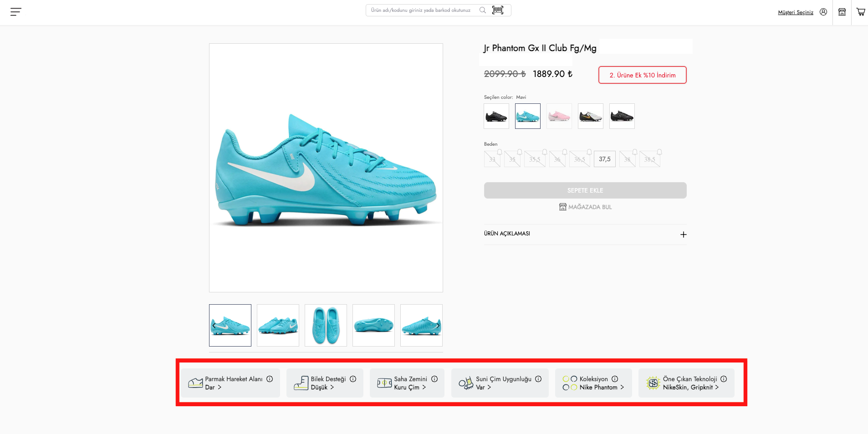The height and width of the screenshot is (434, 868).
Task: Click the barcode scanner icon
Action: click(x=498, y=10)
